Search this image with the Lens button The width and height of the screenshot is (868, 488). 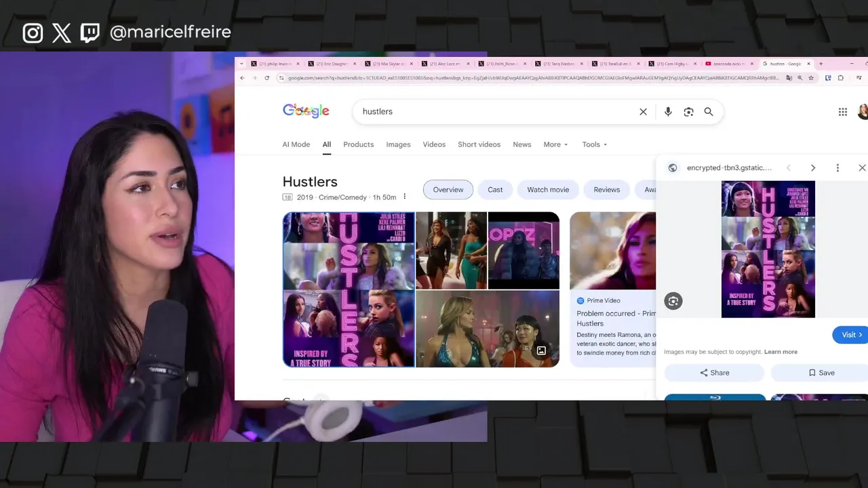[673, 301]
